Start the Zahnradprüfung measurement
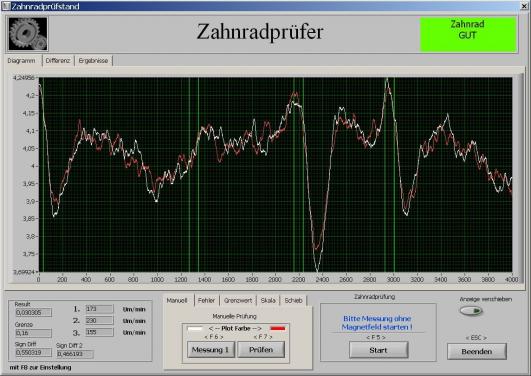Screen dimensions: 531x376 378,350
